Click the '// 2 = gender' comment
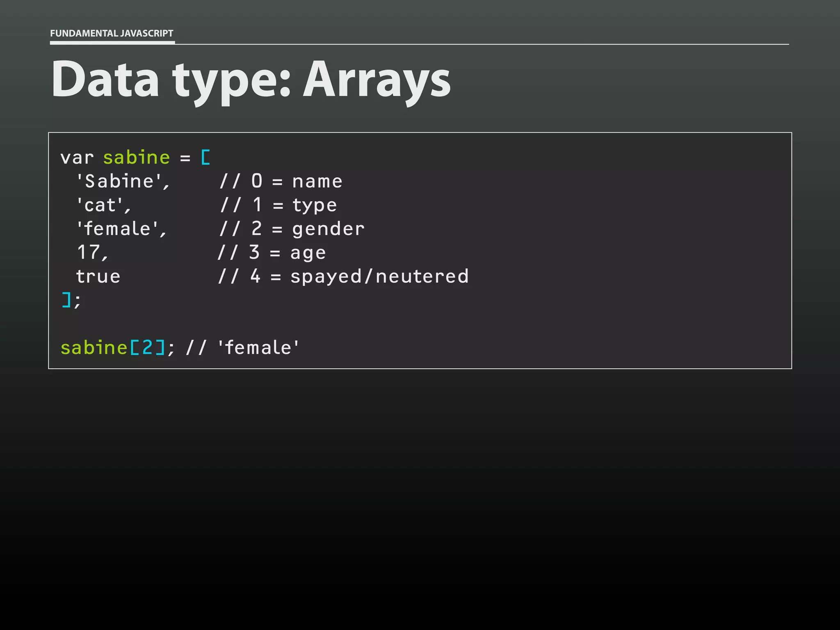 [x=292, y=229]
